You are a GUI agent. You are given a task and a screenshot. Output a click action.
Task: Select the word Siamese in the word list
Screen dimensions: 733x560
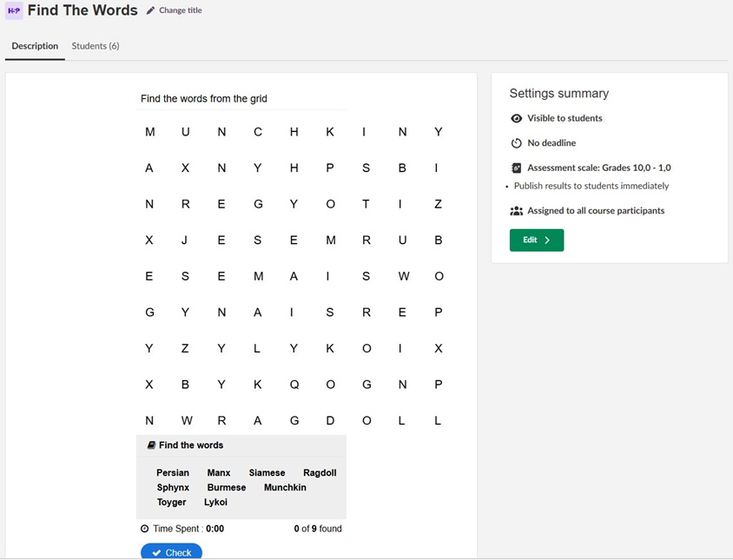click(x=267, y=472)
